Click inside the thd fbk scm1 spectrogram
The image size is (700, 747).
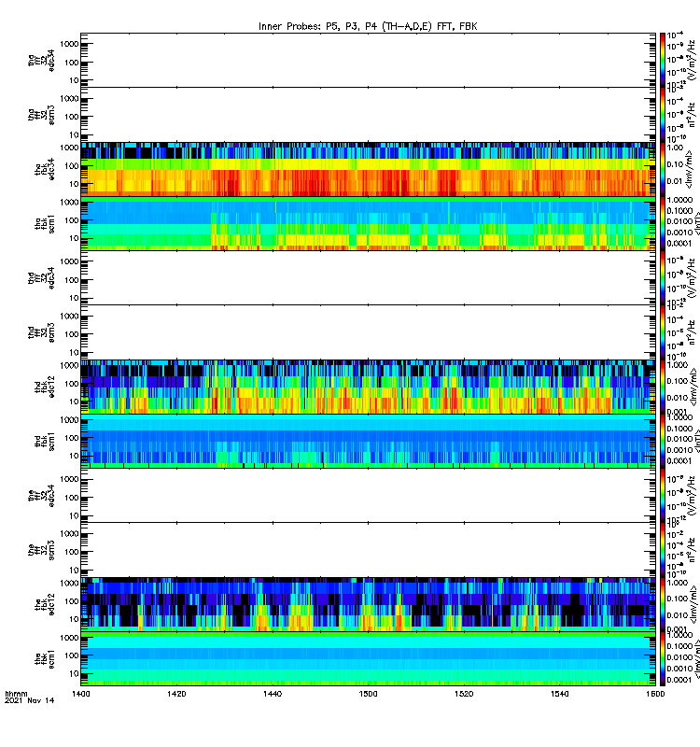[x=368, y=441]
